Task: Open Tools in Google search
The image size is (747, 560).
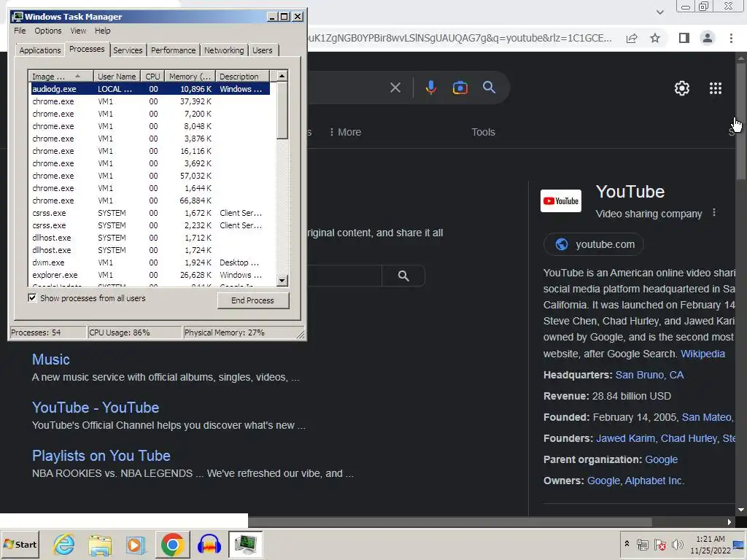Action: click(x=483, y=132)
